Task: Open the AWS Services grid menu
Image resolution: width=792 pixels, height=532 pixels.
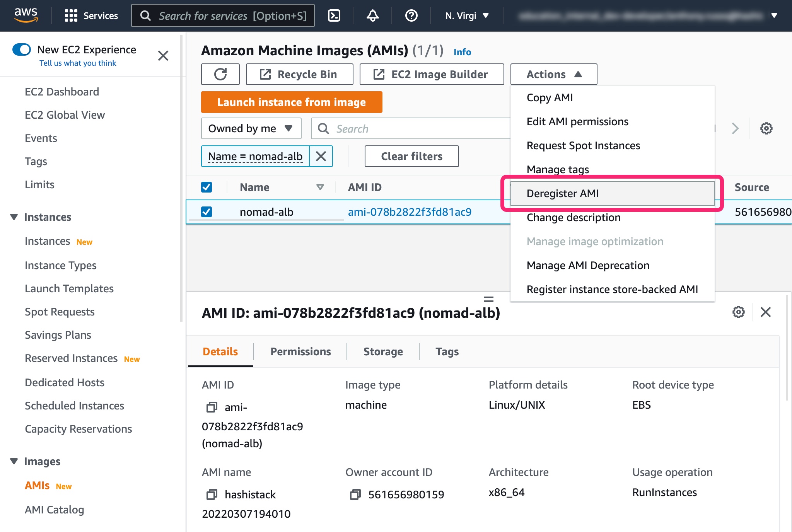Action: coord(71,15)
